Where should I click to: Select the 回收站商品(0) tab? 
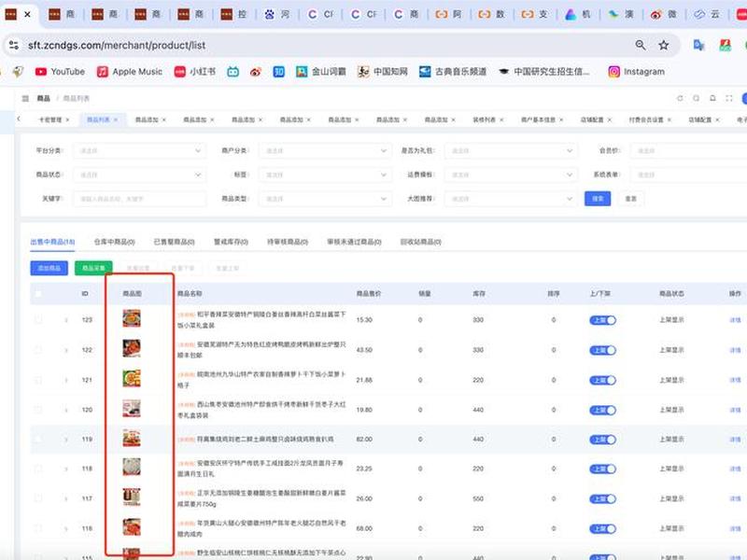click(x=421, y=242)
